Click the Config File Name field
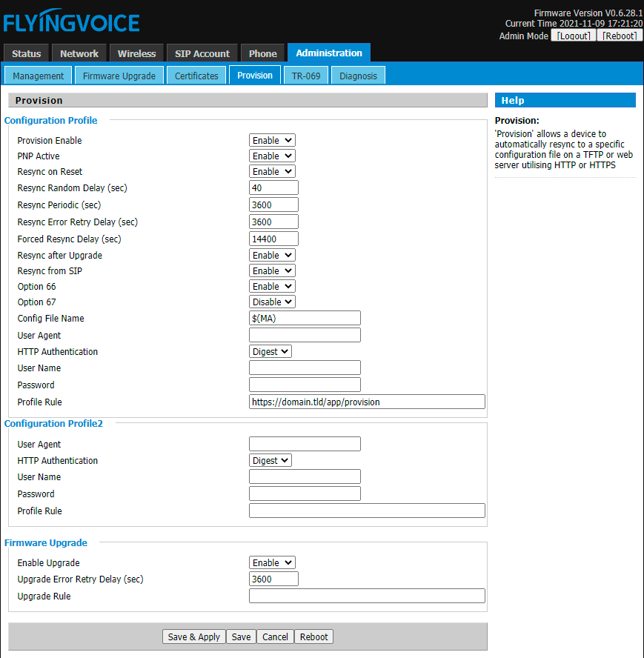 pos(305,318)
